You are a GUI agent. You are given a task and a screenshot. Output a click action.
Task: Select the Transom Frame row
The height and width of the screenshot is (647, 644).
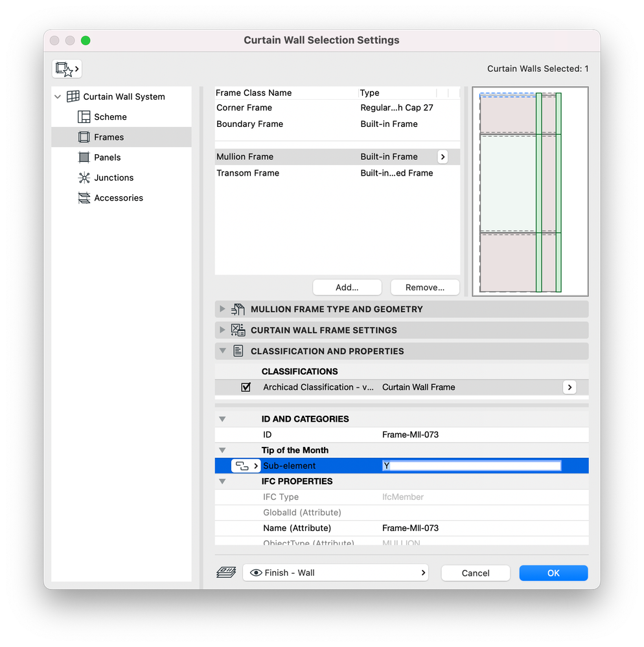pyautogui.click(x=338, y=173)
